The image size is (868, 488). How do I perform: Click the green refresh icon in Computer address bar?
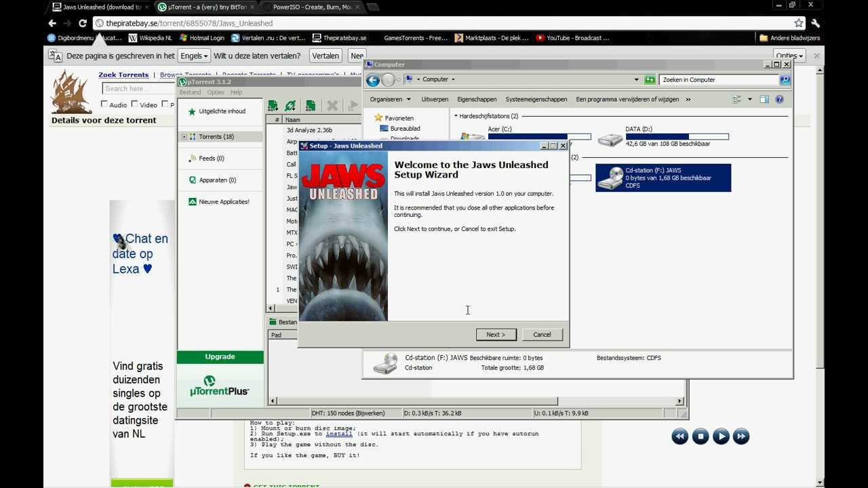pyautogui.click(x=650, y=80)
